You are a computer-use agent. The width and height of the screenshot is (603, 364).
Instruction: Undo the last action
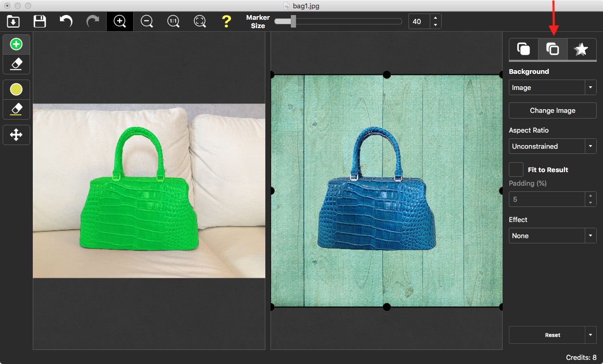66,21
